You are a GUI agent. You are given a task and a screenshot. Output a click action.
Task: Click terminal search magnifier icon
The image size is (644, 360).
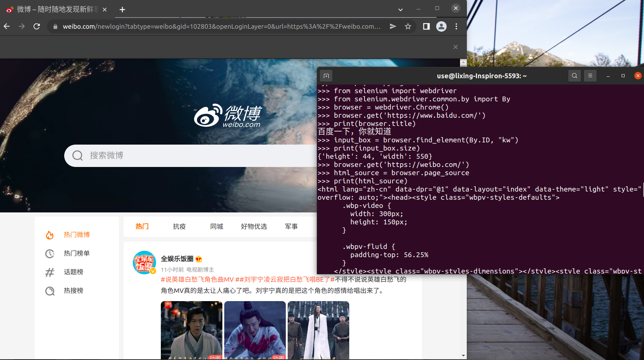click(x=575, y=76)
